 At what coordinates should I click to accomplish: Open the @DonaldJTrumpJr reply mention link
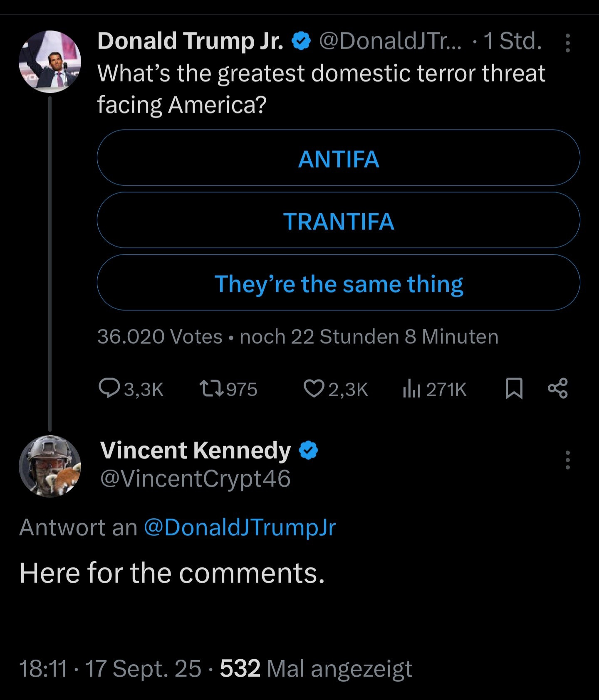(240, 527)
